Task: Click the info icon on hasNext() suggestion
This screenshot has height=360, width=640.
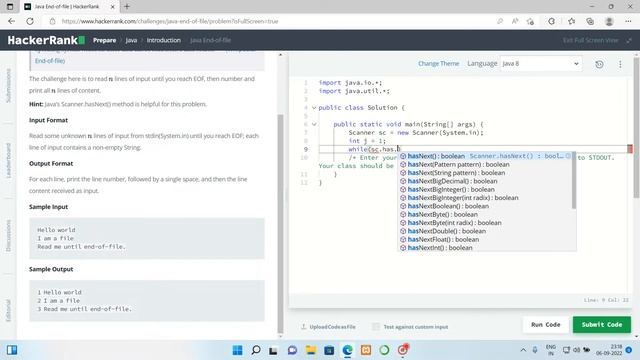Action: (x=568, y=156)
